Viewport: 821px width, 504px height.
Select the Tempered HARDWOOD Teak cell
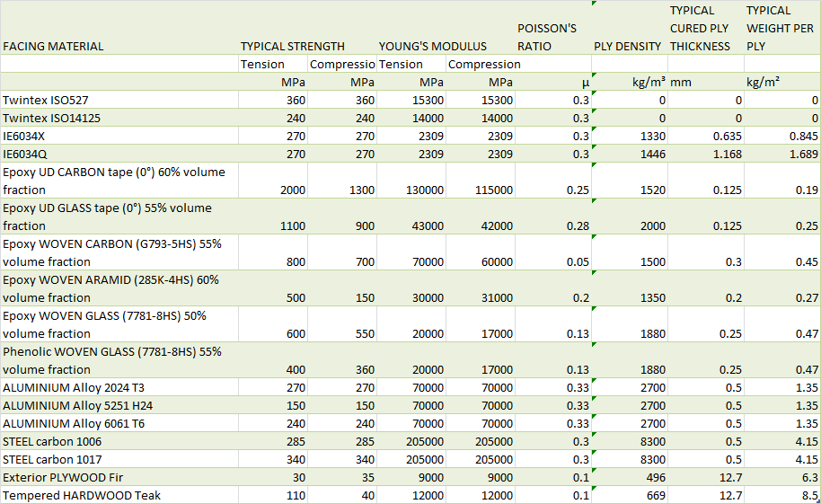pyautogui.click(x=119, y=495)
